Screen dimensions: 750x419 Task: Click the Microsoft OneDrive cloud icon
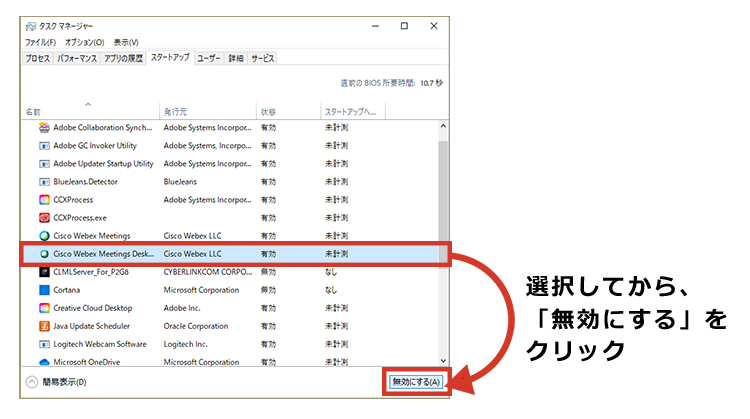[x=44, y=362]
